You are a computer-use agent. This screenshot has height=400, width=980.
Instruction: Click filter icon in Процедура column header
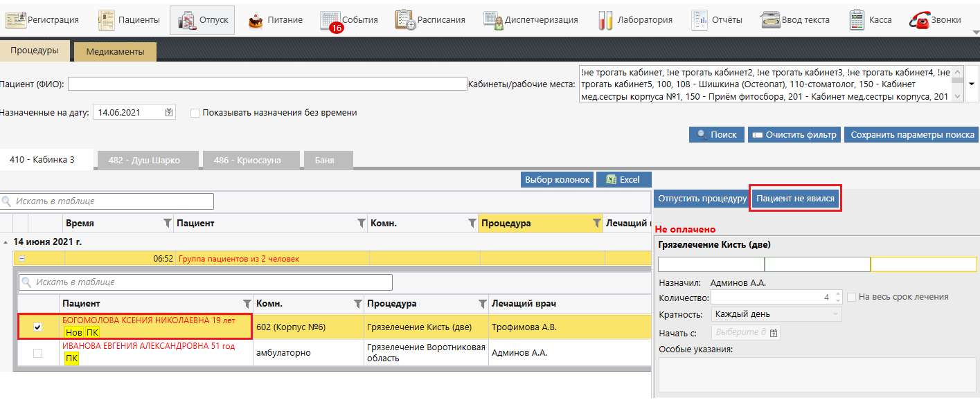coord(596,224)
